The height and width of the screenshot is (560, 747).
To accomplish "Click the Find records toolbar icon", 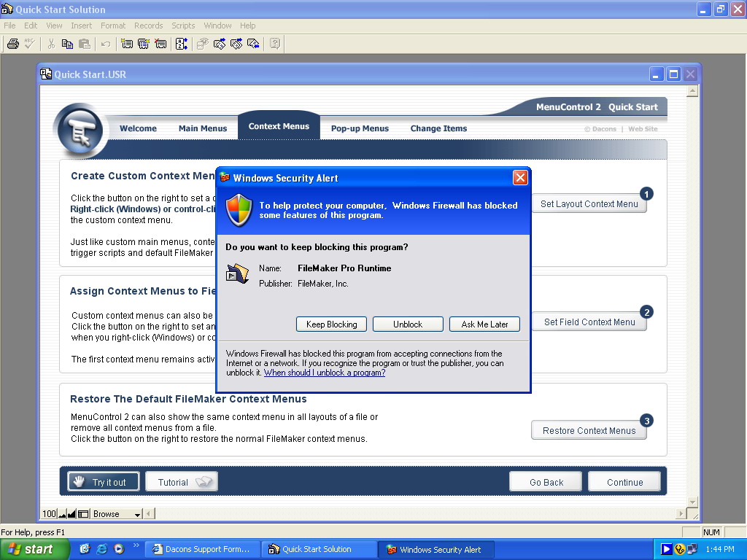I will tap(203, 44).
